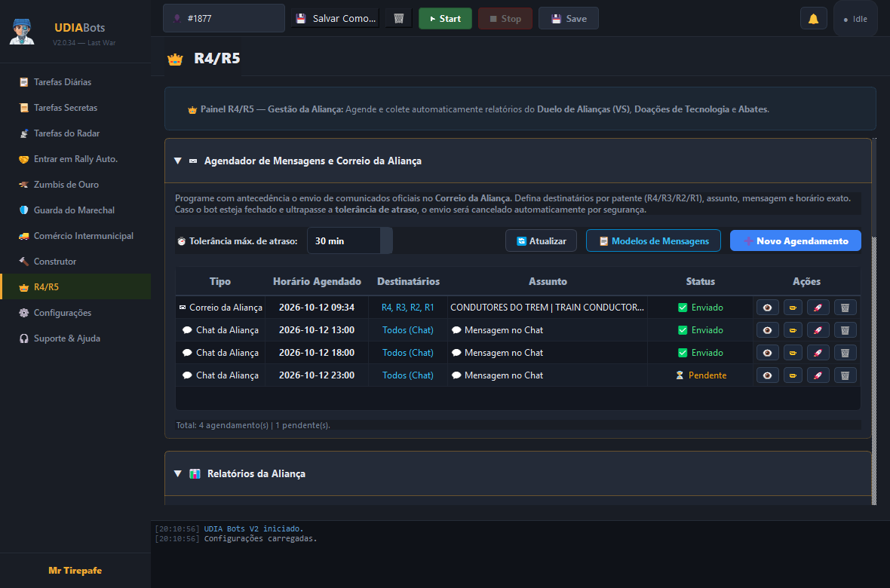The height and width of the screenshot is (588, 890).
Task: Refresh the list with Atualizar
Action: (541, 241)
